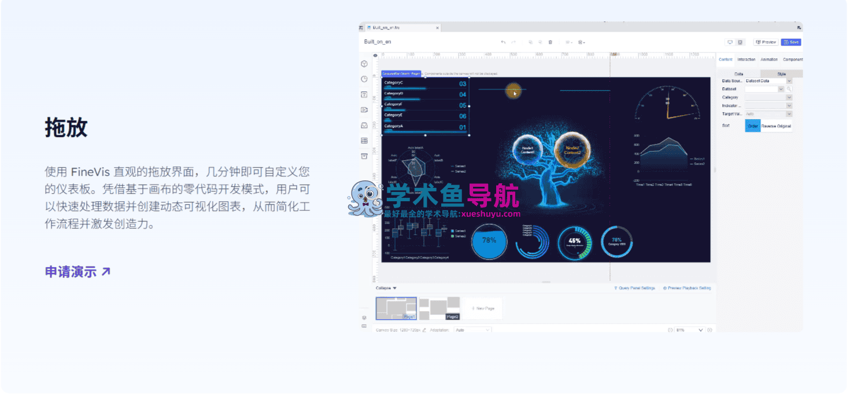The width and height of the screenshot is (868, 399).
Task: Click the edit pencil next to Canvas Size
Action: pos(424,330)
